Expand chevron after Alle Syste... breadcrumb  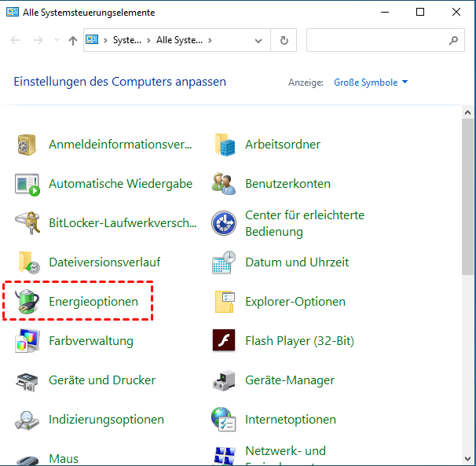[210, 40]
